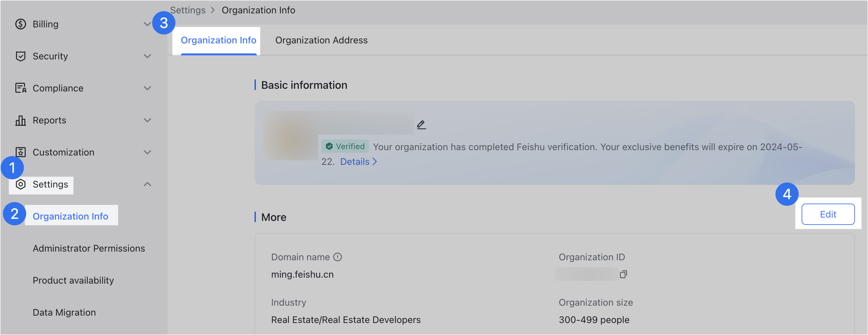Click the Verified badge

tap(345, 146)
